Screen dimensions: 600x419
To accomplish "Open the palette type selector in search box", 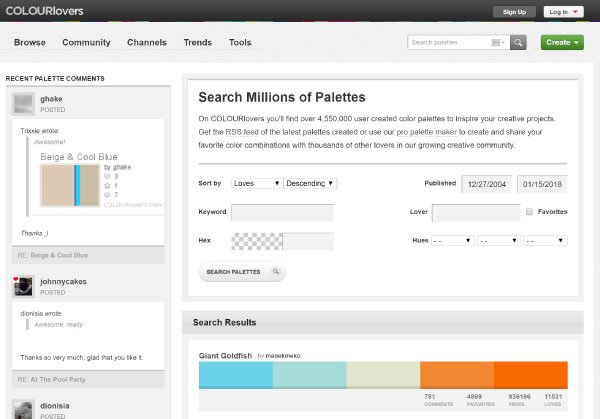I will 498,42.
